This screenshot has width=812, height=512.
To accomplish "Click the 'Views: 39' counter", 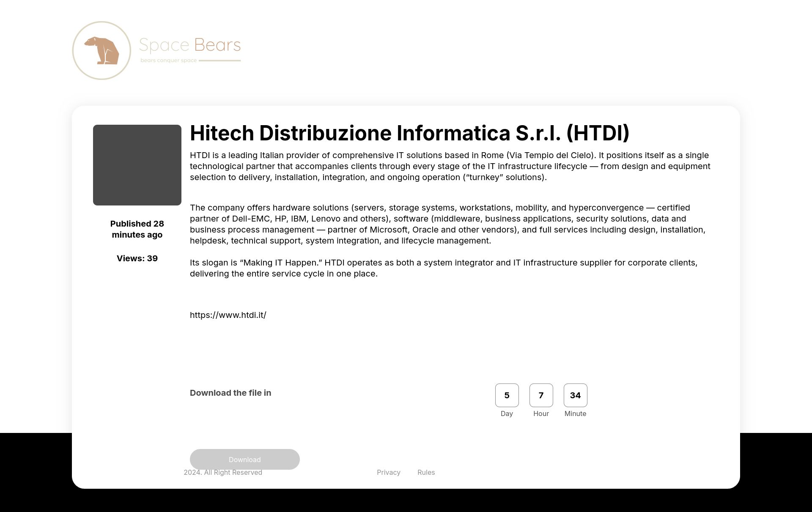I will coord(137,258).
